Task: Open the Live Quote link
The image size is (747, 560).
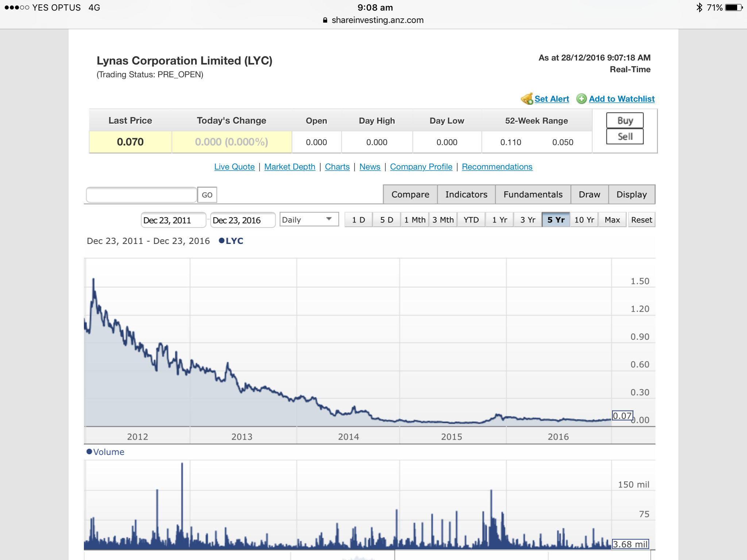Action: [x=234, y=167]
